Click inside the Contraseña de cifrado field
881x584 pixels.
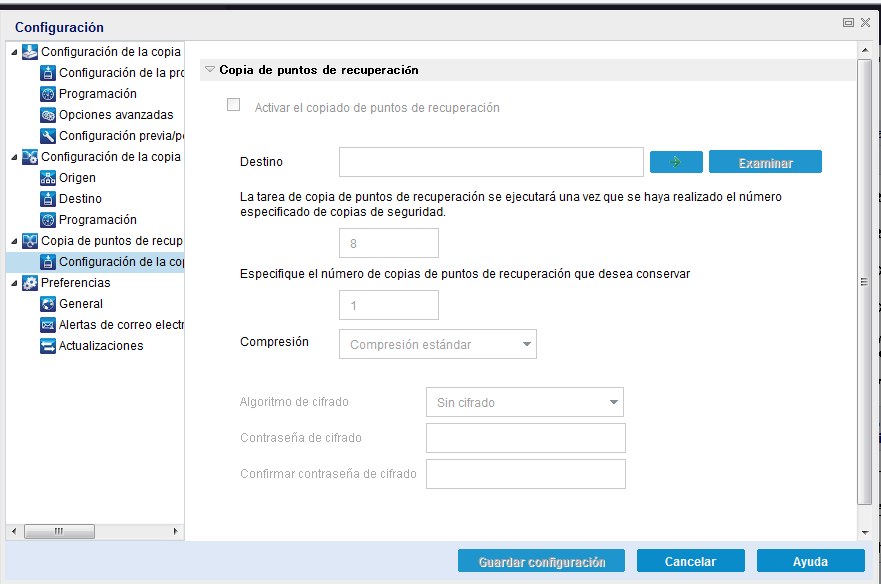click(525, 438)
